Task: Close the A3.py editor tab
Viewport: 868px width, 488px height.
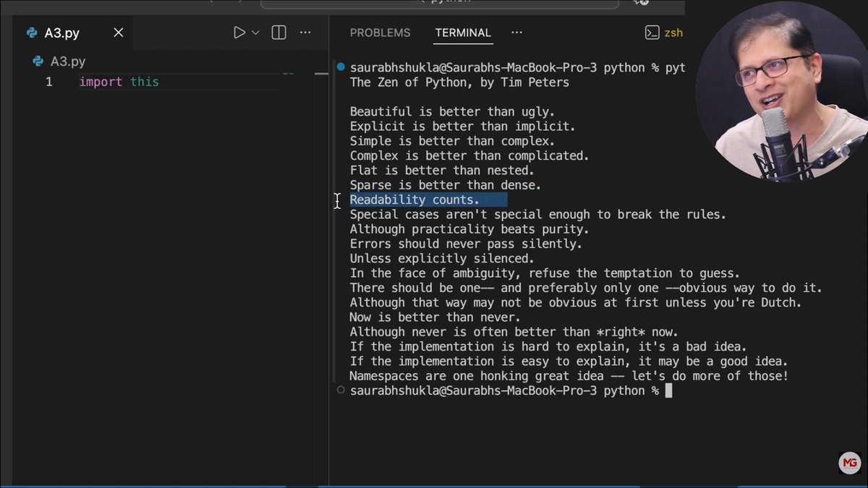Action: tap(119, 33)
